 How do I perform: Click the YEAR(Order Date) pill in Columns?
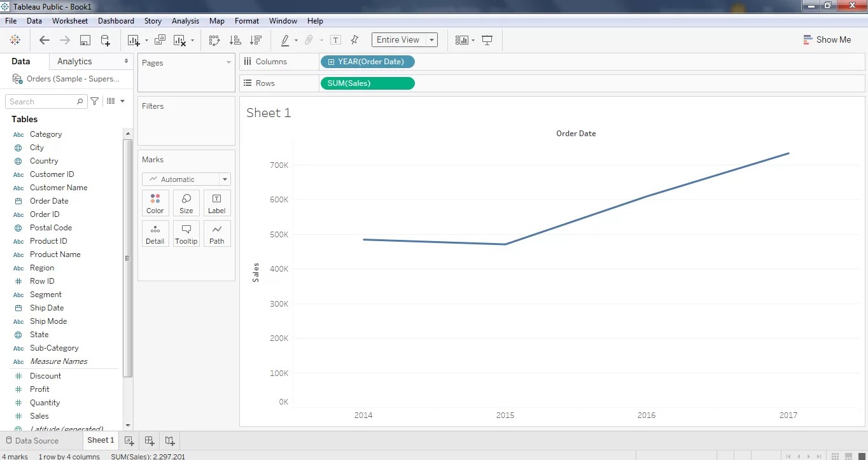point(368,62)
